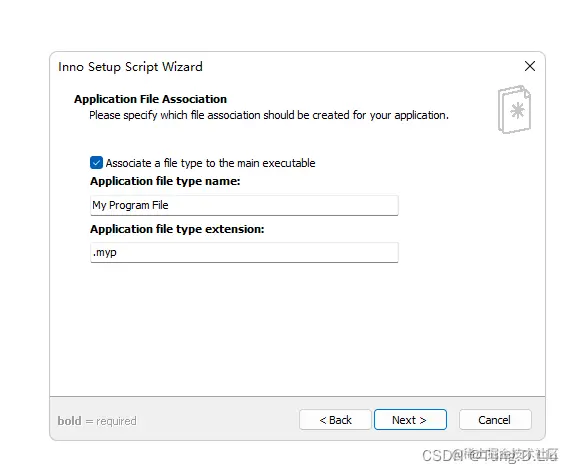Select the 'Application file type name:' label
572x474 pixels.
click(x=165, y=181)
